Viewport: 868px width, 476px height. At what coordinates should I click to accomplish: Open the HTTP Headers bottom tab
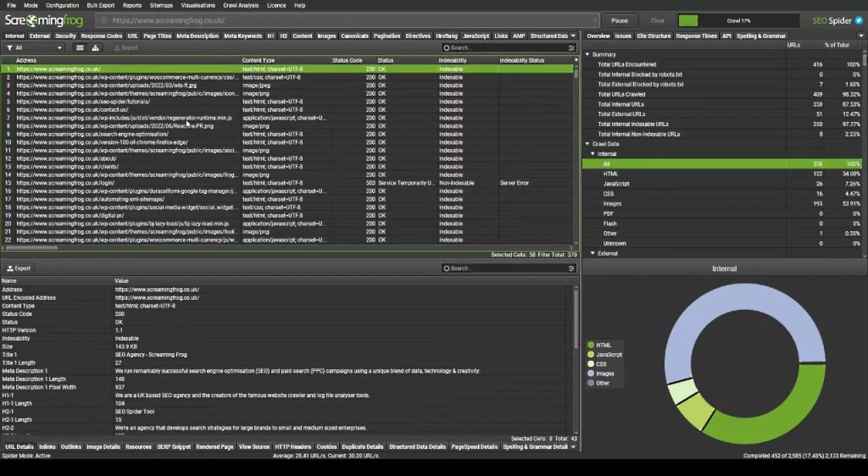[292, 446]
